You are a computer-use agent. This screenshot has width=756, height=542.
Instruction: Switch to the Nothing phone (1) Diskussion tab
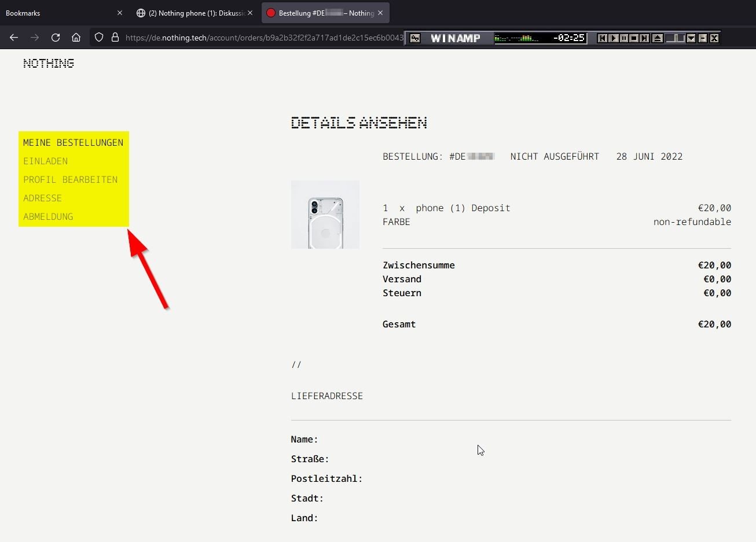pyautogui.click(x=196, y=13)
